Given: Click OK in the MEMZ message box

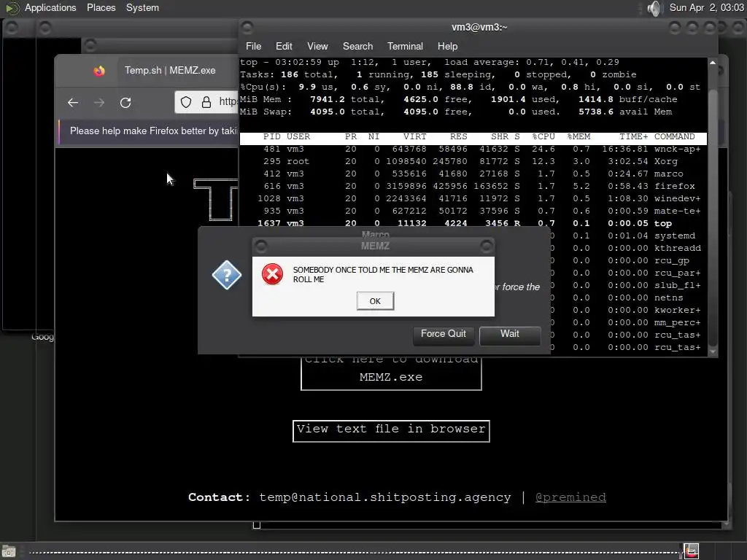Looking at the screenshot, I should [375, 301].
